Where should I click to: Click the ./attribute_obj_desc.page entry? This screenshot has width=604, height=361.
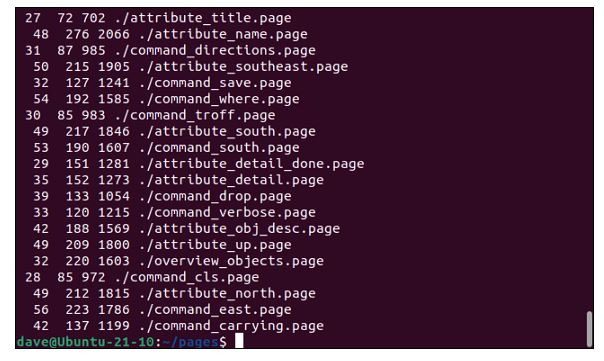pos(239,228)
